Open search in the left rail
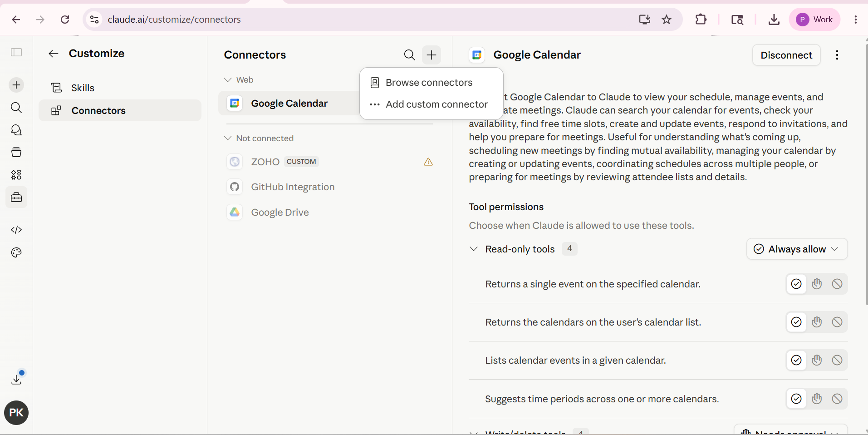 point(16,108)
